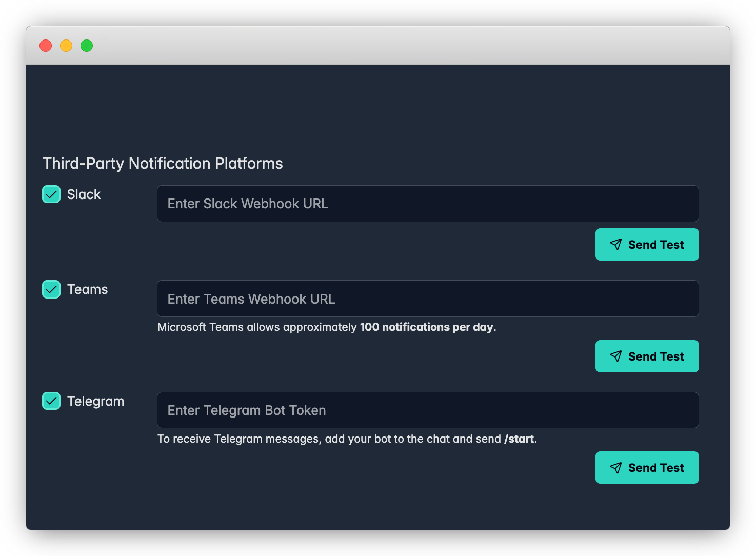The image size is (756, 556).
Task: Click the Teams label text
Action: [88, 289]
